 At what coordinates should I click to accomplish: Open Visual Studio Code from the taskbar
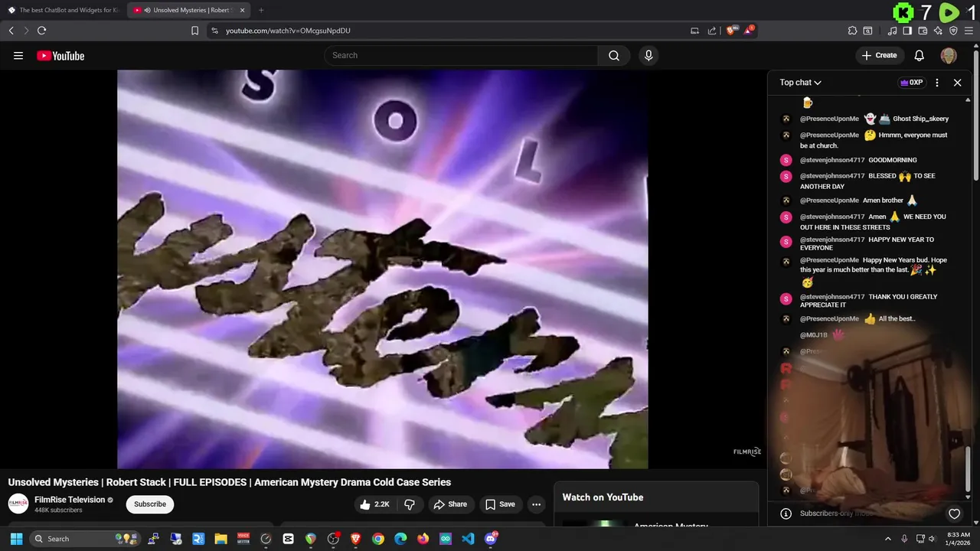468,539
